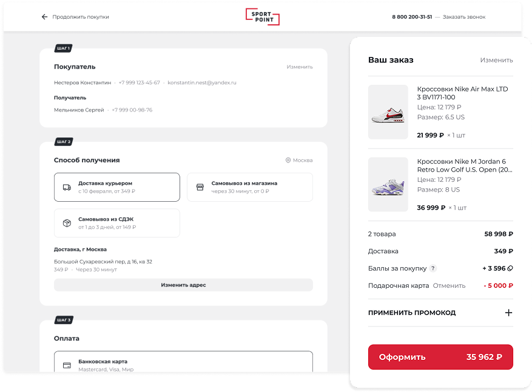Click the ШАГ 3 step badge

click(x=64, y=320)
